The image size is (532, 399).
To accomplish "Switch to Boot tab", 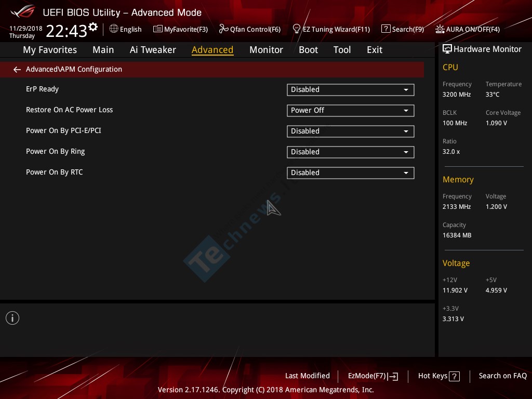I will [308, 50].
